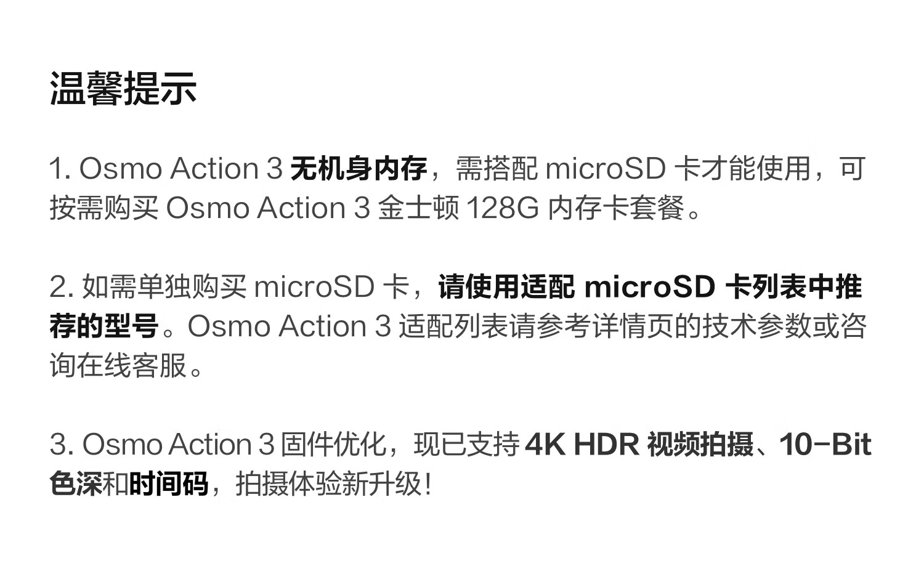
Task: Click the 128G capacity text
Action: [x=502, y=208]
